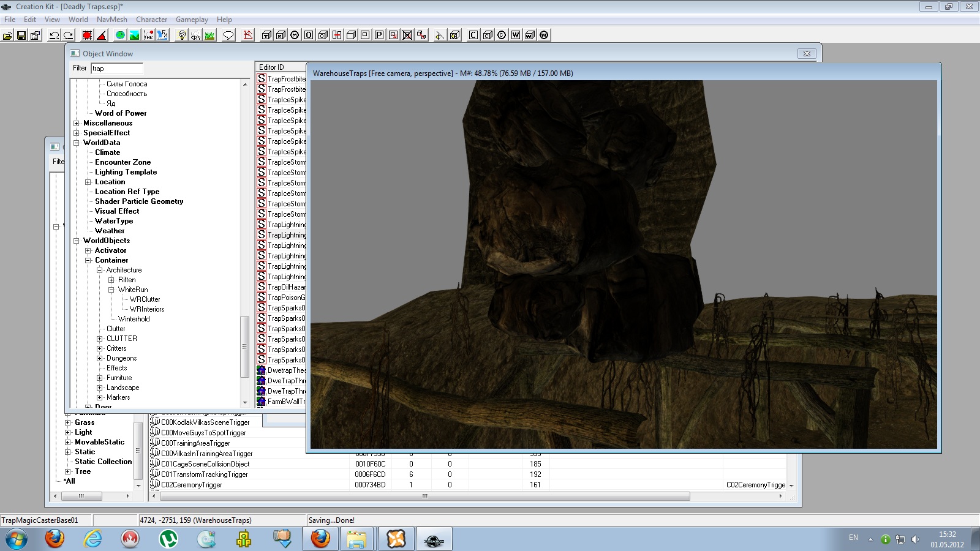
Task: Expand the Location tree node
Action: click(88, 182)
